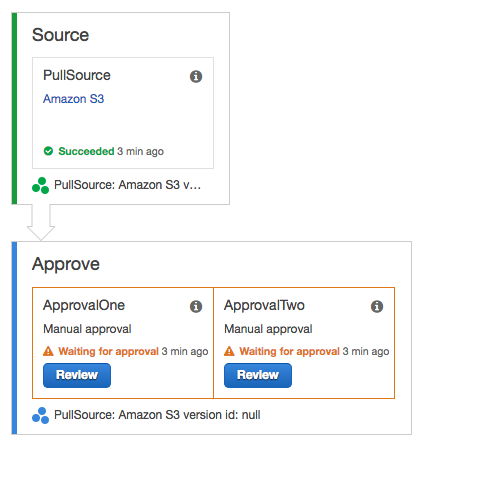Review the ApprovalOne manual approval
The height and width of the screenshot is (481, 487).
click(x=77, y=375)
